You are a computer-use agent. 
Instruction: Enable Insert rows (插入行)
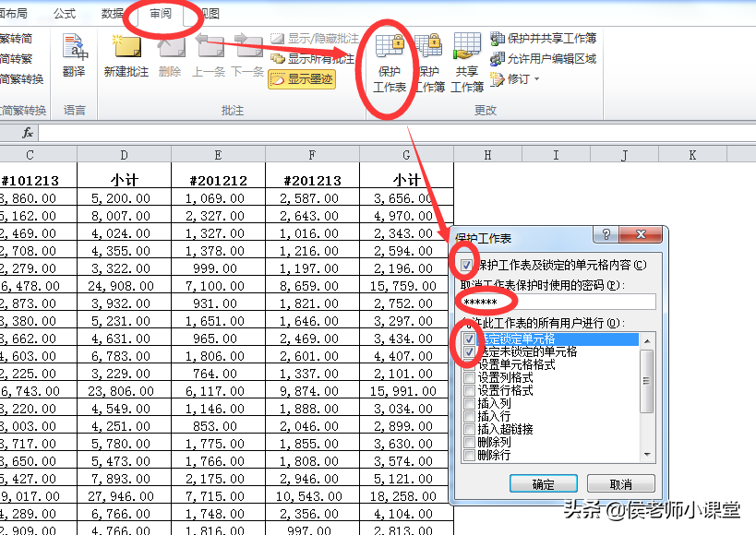point(469,416)
